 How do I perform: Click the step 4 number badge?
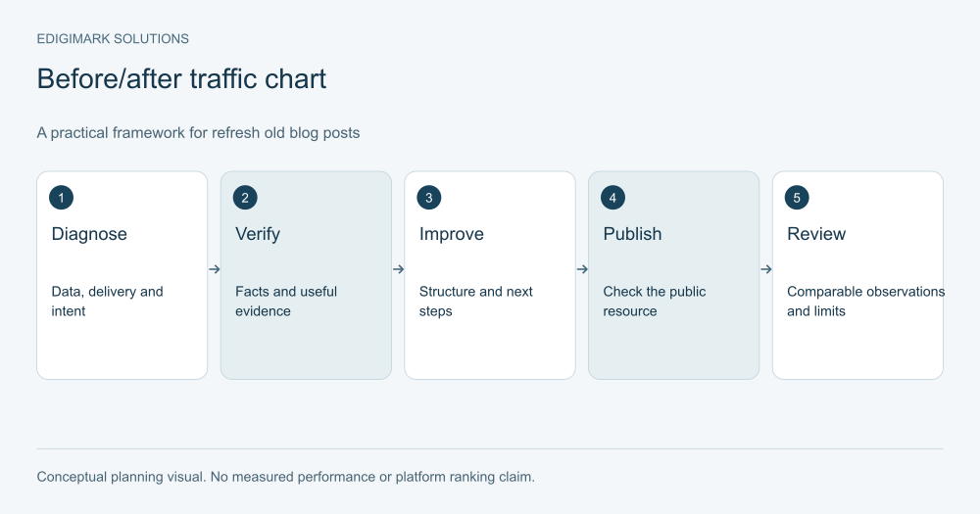[x=612, y=198]
